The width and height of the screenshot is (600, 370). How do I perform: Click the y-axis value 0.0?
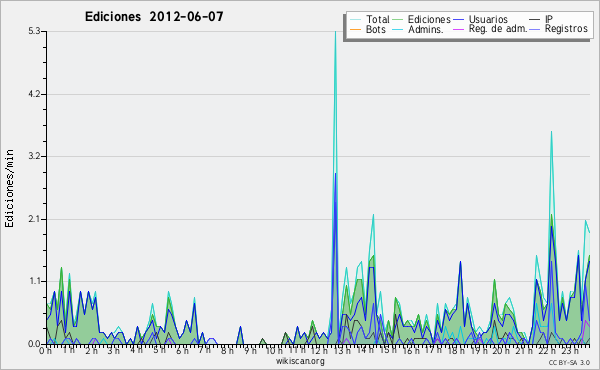click(x=34, y=344)
